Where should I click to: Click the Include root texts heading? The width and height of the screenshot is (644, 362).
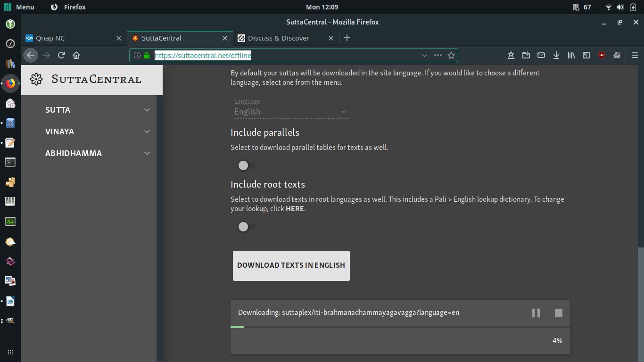(x=268, y=184)
